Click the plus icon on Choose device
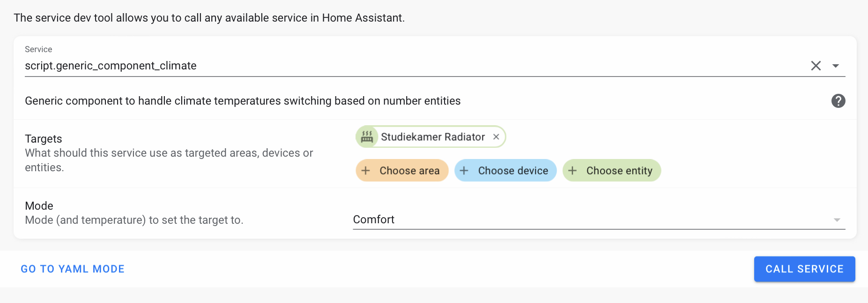 (x=464, y=170)
